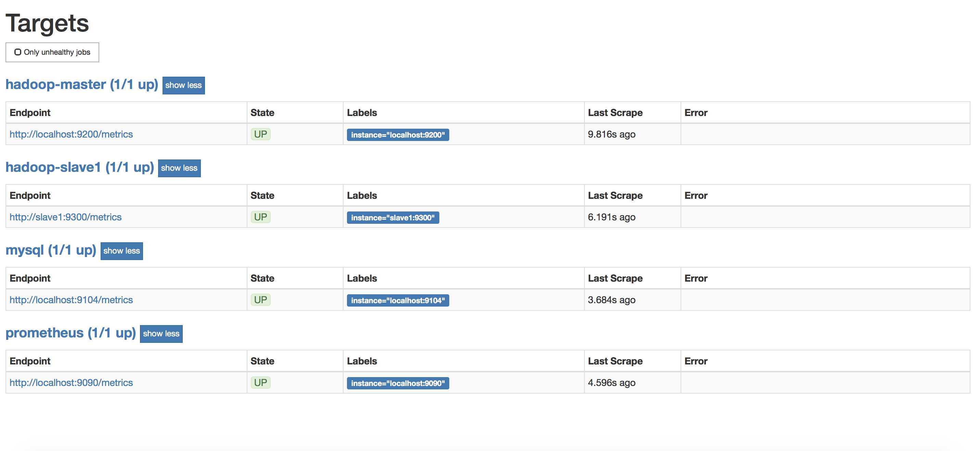Click the Targets page heading
Image resolution: width=980 pixels, height=451 pixels.
(x=47, y=23)
